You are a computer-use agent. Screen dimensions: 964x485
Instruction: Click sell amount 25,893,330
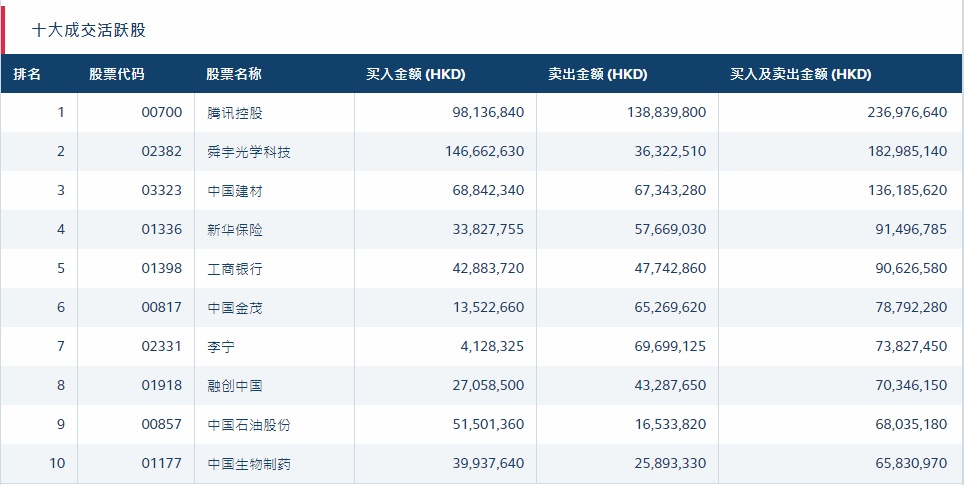669,463
